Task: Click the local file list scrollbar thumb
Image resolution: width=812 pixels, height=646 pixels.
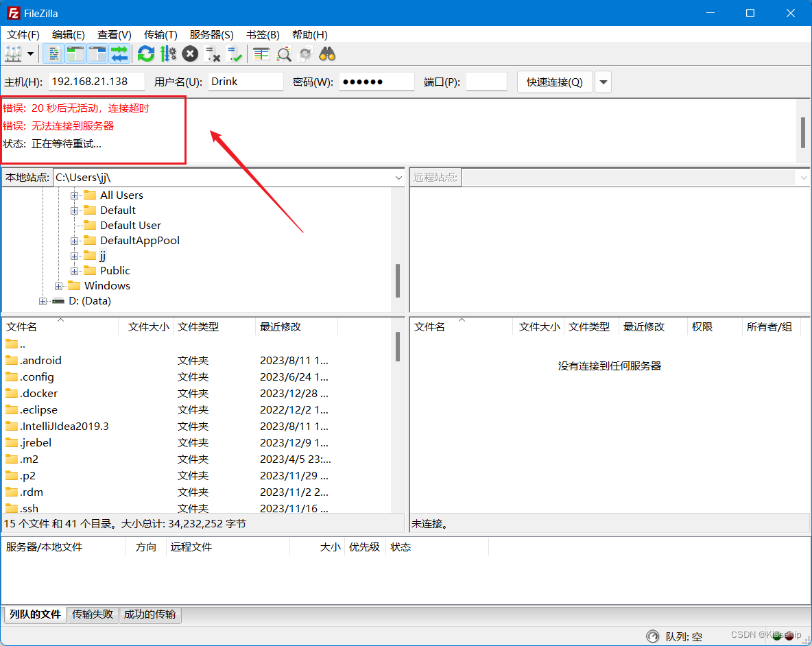Action: 398,346
